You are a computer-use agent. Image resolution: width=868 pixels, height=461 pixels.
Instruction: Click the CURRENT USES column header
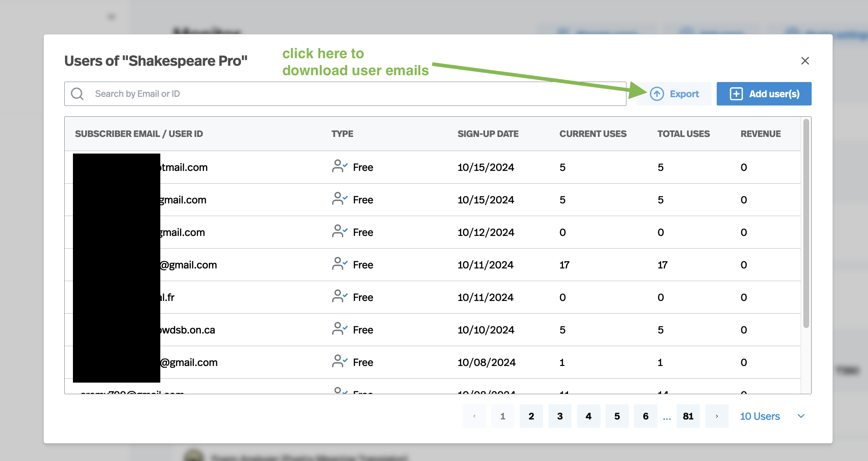pyautogui.click(x=593, y=134)
